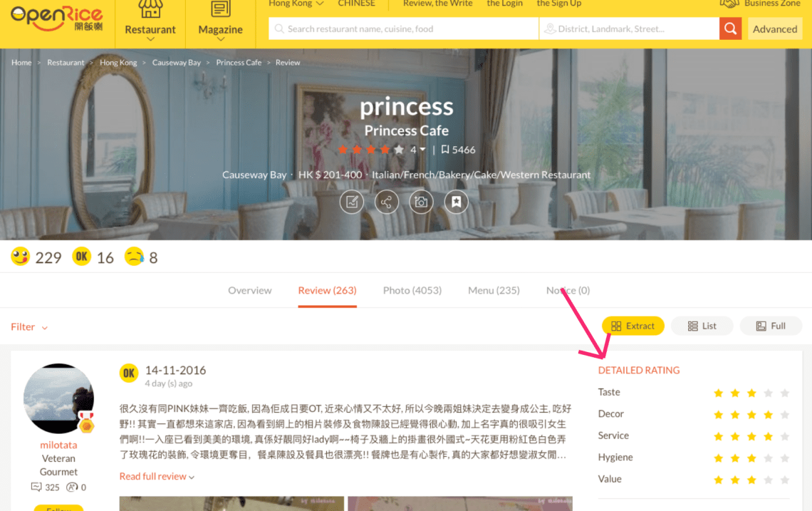Click the bookmark restaurant icon
Image resolution: width=812 pixels, height=511 pixels.
pos(456,202)
